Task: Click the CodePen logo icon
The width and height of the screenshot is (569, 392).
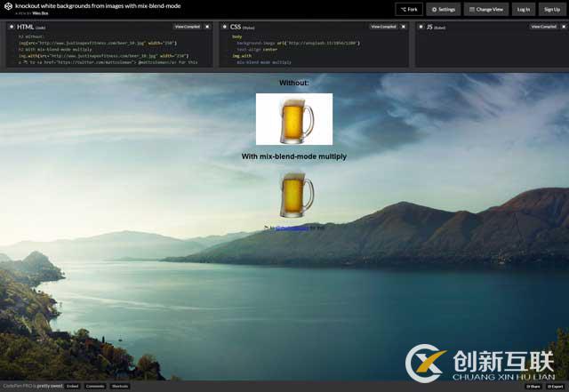Action: (7, 8)
